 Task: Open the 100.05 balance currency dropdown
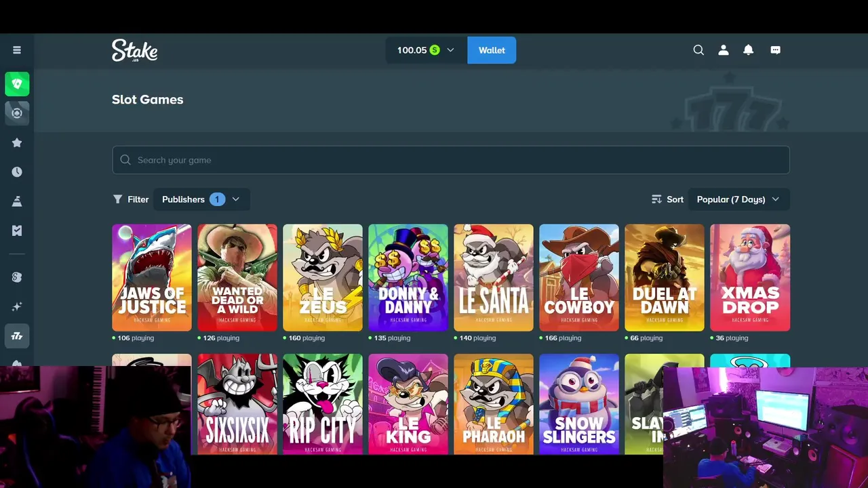point(427,50)
